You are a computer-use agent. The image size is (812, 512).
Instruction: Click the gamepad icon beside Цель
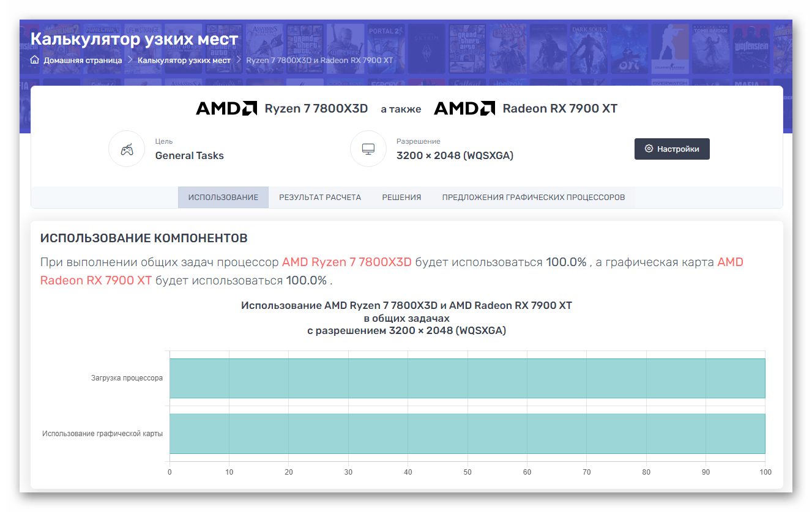pos(127,149)
